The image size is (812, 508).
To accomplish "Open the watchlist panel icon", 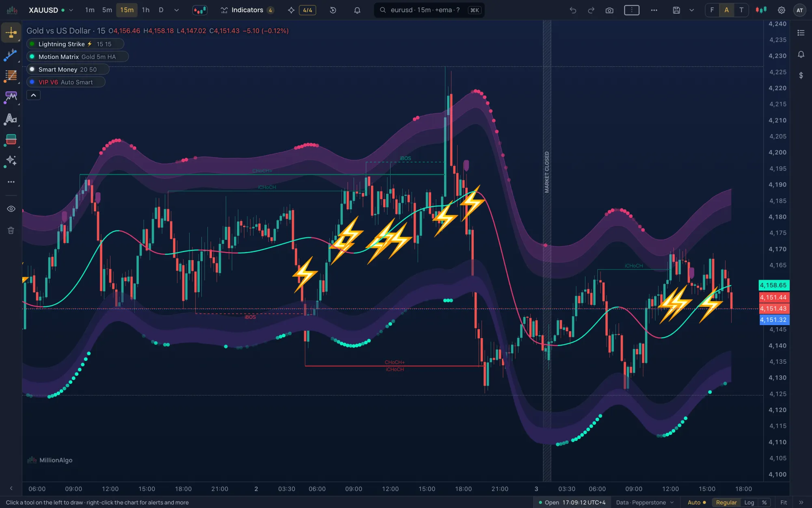I will [x=801, y=33].
